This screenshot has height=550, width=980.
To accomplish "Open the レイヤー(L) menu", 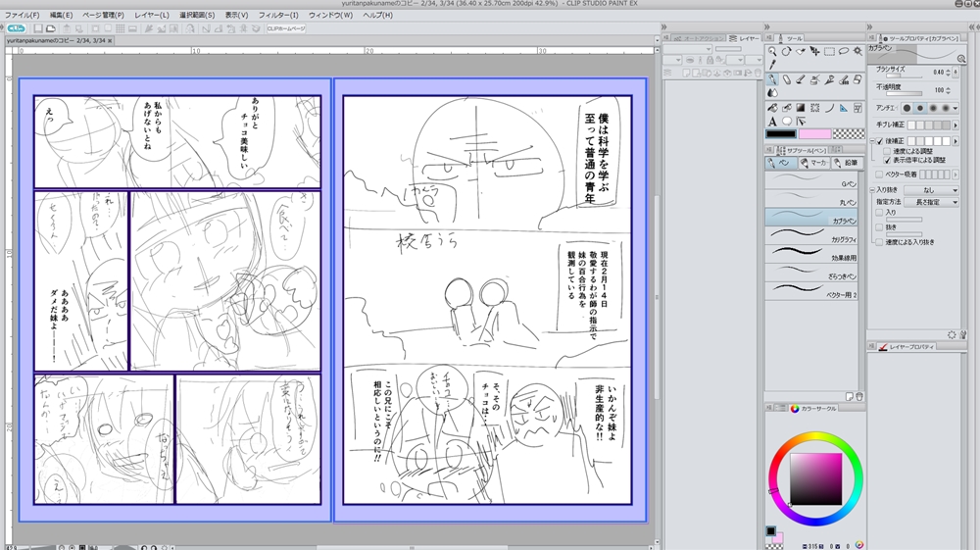I will (152, 15).
